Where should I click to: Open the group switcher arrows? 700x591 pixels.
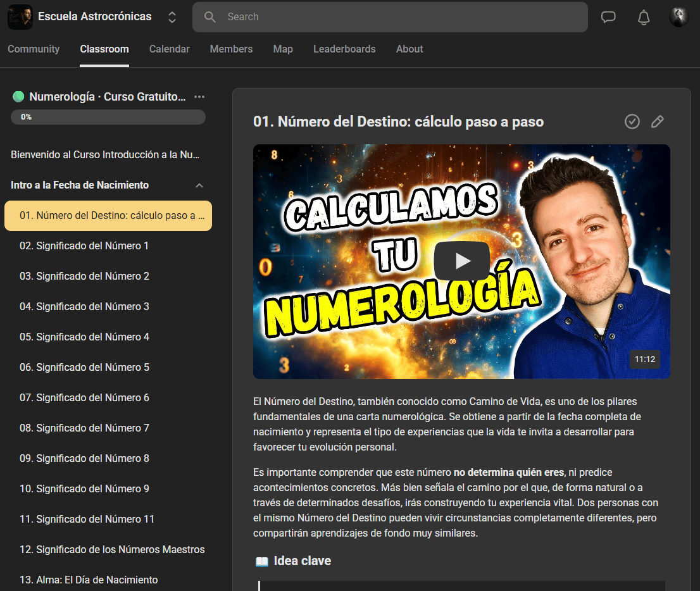pyautogui.click(x=172, y=17)
